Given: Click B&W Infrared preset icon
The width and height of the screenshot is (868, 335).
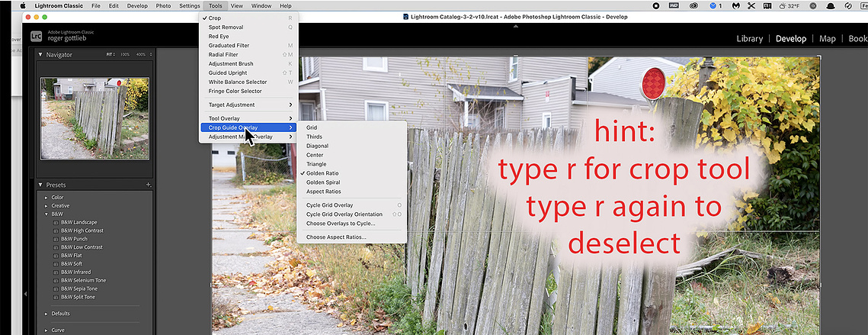Looking at the screenshot, I should [x=56, y=272].
